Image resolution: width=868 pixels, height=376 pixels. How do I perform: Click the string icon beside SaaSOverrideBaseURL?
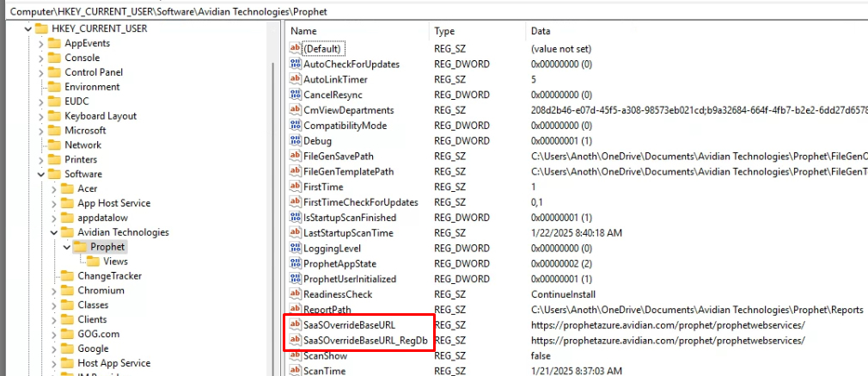(x=296, y=324)
